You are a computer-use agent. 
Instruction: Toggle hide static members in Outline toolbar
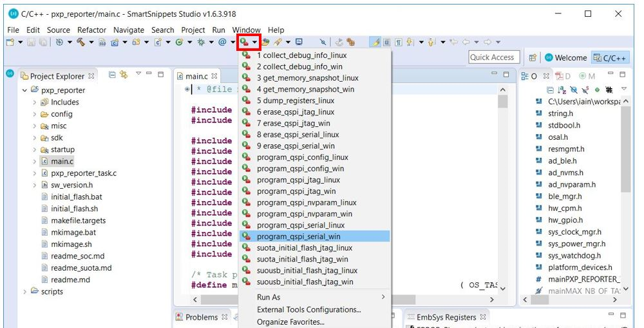[585, 90]
